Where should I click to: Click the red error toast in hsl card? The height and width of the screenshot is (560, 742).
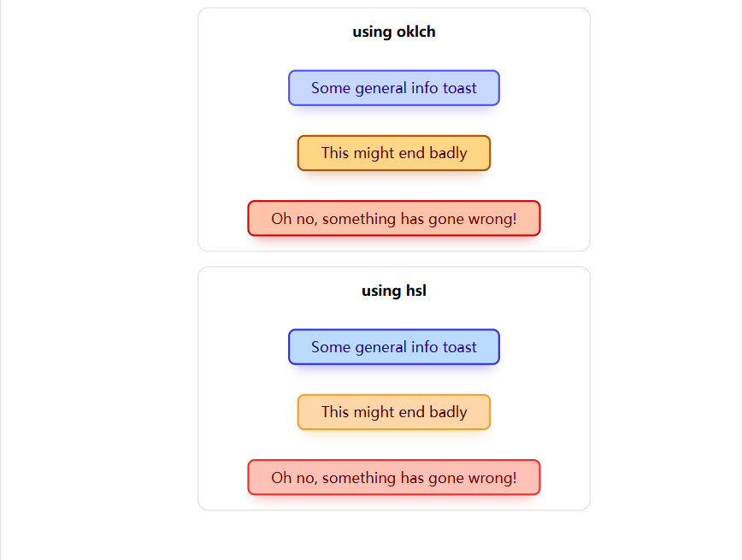[393, 477]
